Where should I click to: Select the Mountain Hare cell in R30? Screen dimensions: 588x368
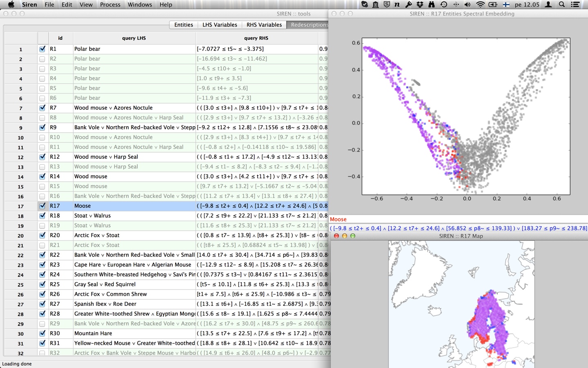coord(134,334)
